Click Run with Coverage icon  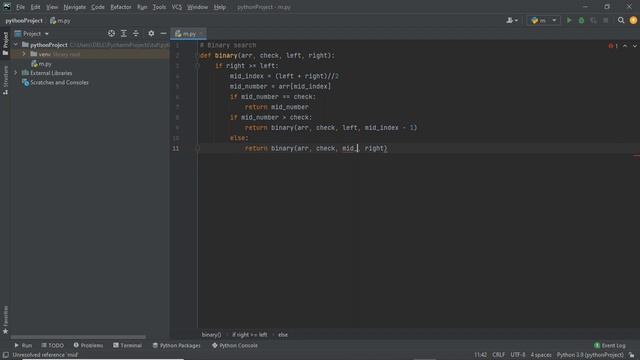coord(593,20)
